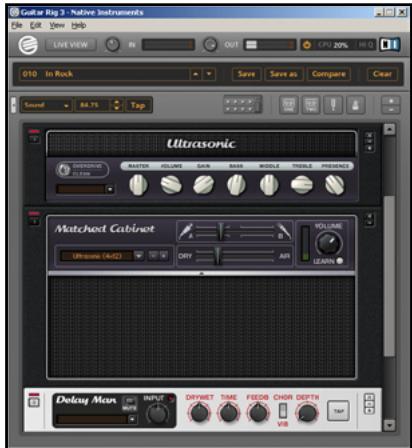Click the NI panel icon beside HI Q

390,44
